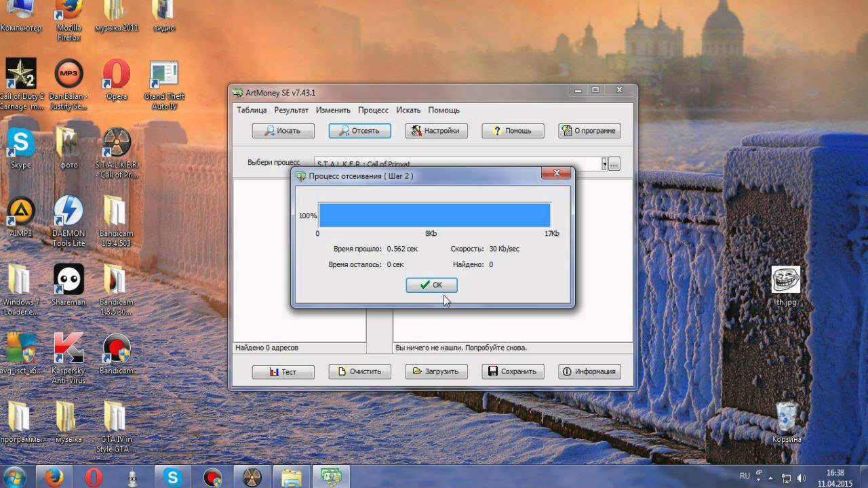Click the S.T.A.L.K.E.R. taskbar icon

coord(252,477)
